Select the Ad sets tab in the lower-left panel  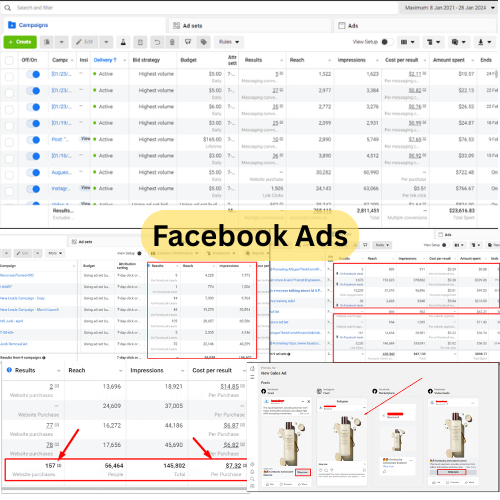pyautogui.click(x=82, y=242)
